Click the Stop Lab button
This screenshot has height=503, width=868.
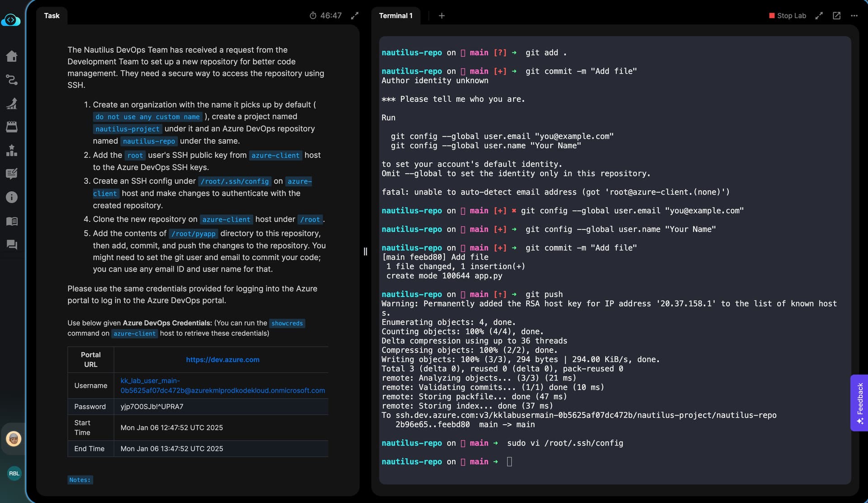point(787,16)
